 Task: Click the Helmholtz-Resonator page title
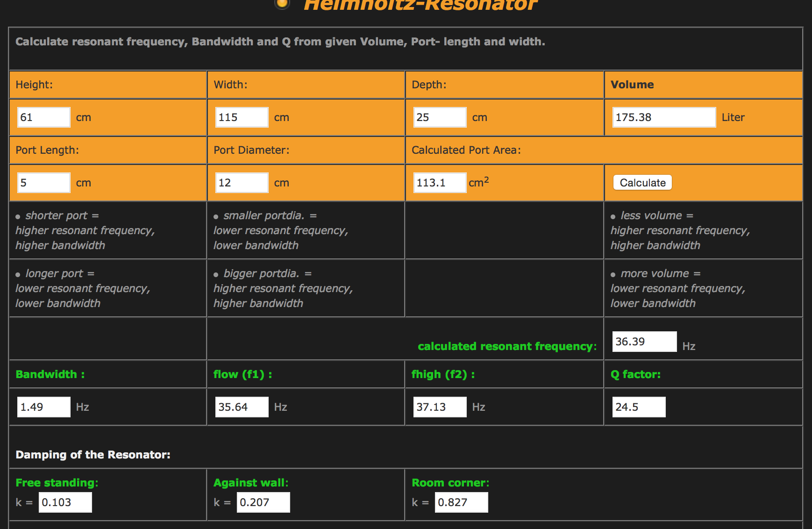click(x=420, y=5)
